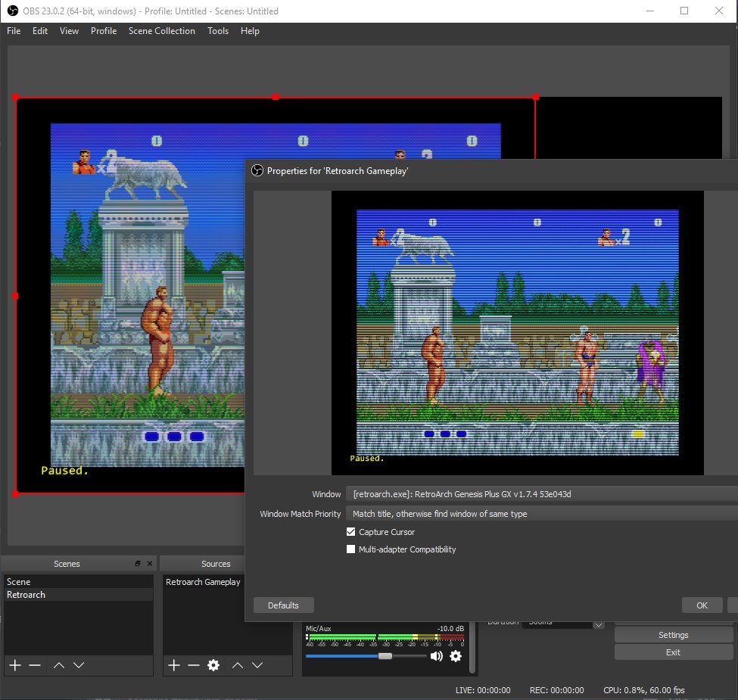Click OBS logo in Properties dialog title
This screenshot has height=700, width=738.
[x=257, y=171]
